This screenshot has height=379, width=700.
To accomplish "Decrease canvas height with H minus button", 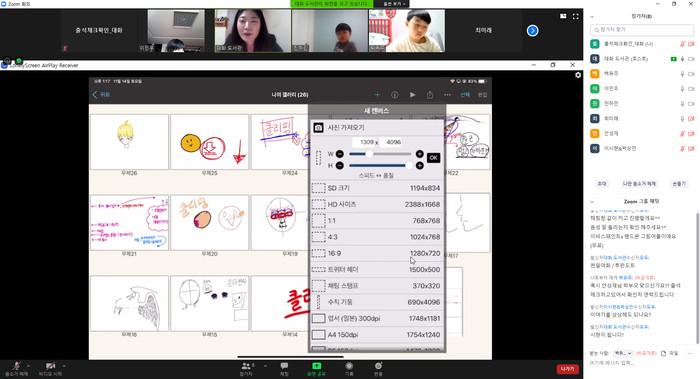I will [340, 166].
